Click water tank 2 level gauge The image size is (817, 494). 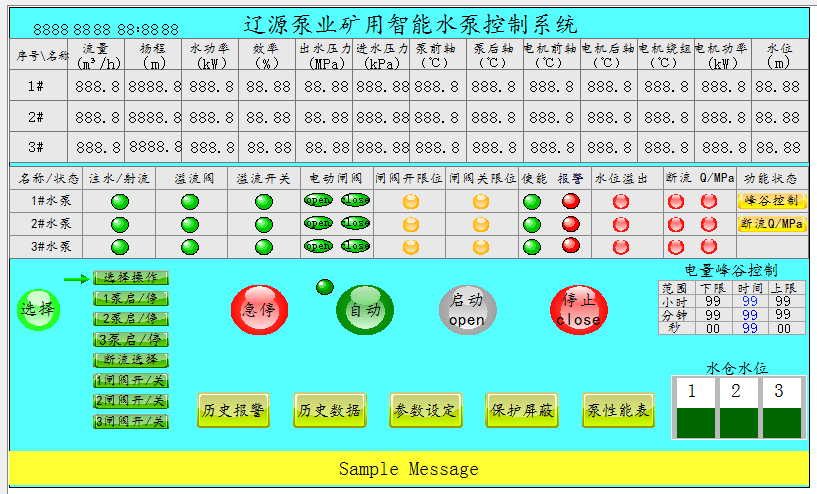tap(738, 407)
